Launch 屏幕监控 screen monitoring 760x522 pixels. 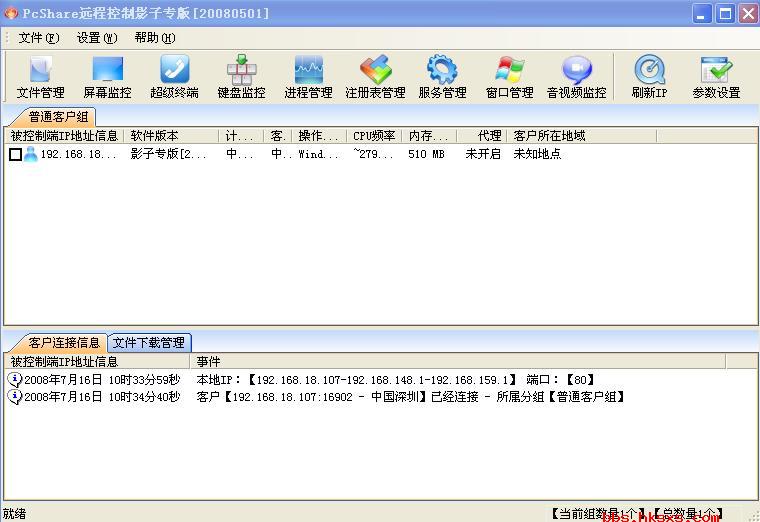[108, 77]
